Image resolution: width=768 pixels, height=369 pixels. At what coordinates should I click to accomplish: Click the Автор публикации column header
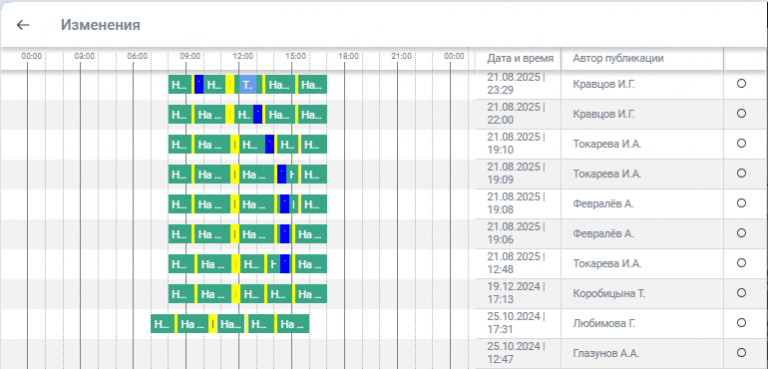[618, 58]
